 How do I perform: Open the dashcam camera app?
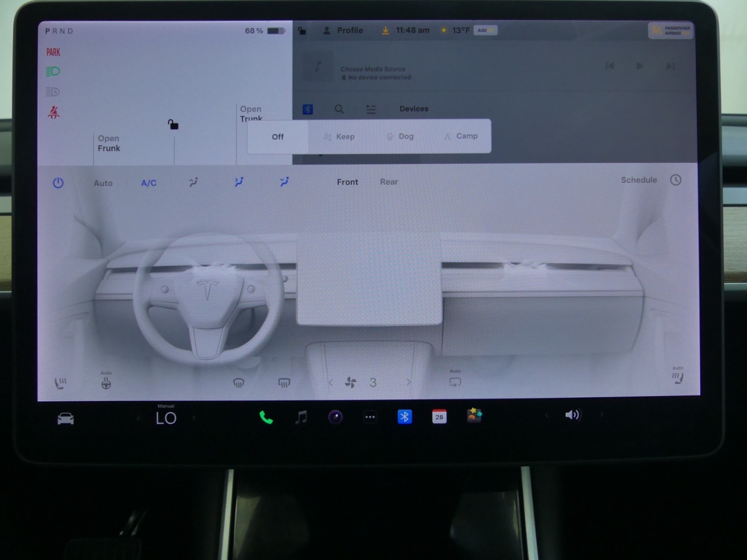click(x=336, y=417)
